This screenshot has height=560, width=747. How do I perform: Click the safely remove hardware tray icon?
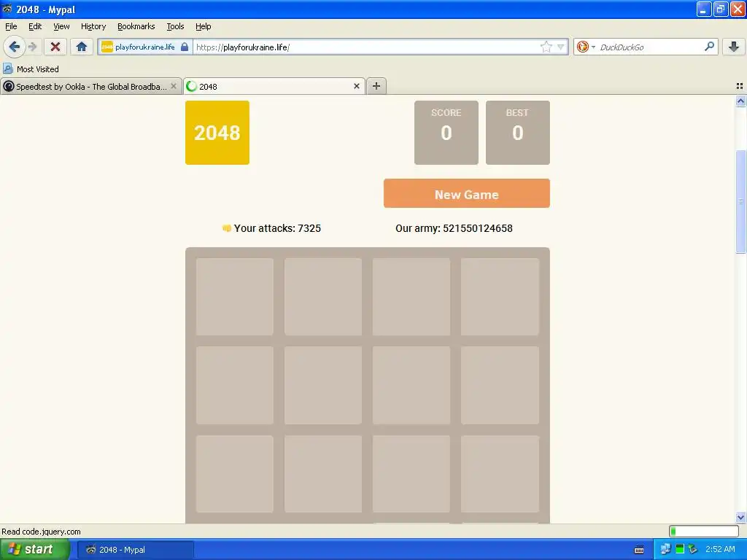(693, 550)
